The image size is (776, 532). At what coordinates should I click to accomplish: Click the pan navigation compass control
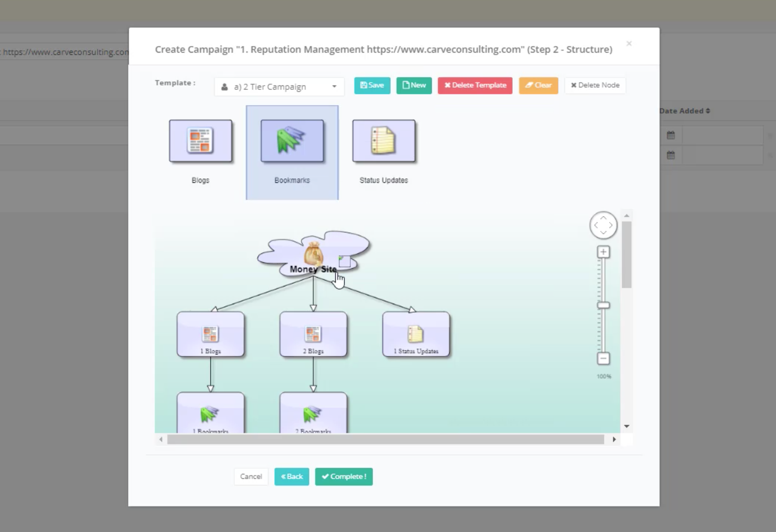pos(604,226)
